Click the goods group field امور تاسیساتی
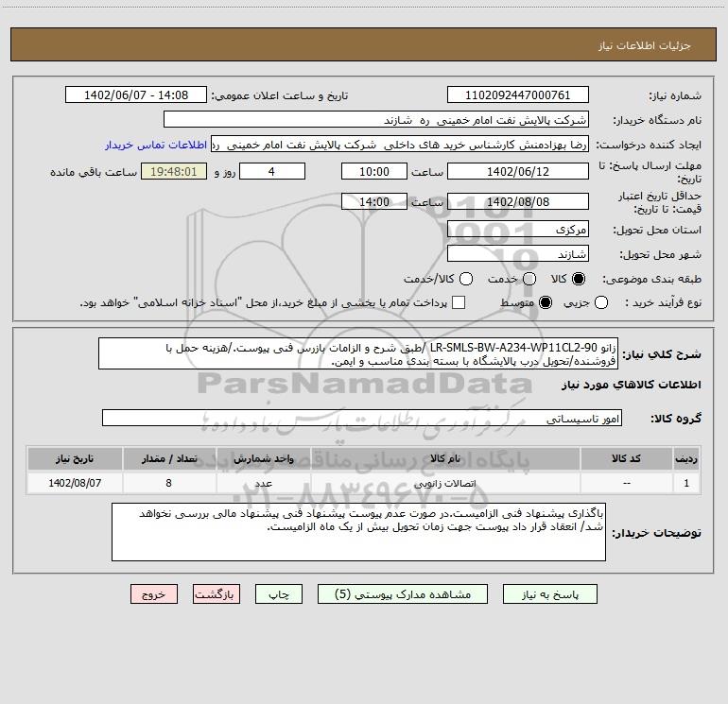Viewport: 728px width, 704px height. (362, 418)
